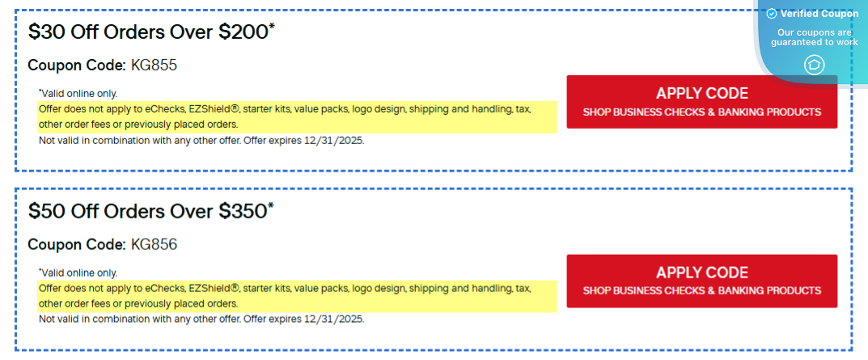
Task: Click highlighted exclusions text in $30 coupon
Action: pos(285,116)
